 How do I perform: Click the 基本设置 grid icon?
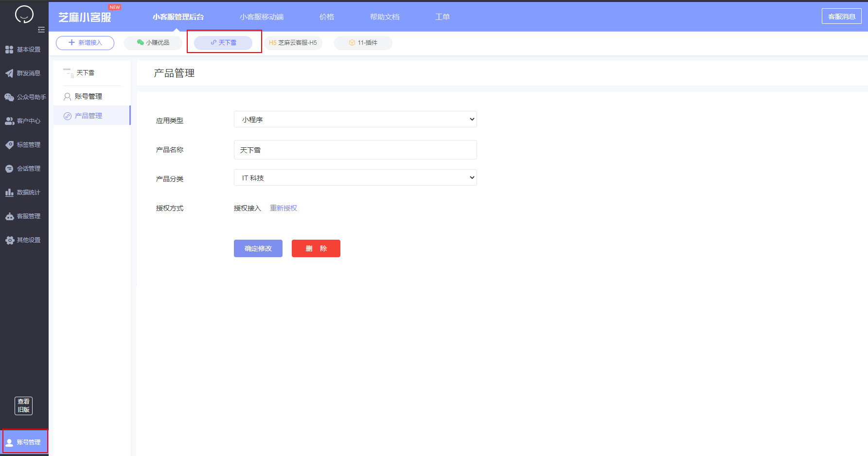point(9,50)
